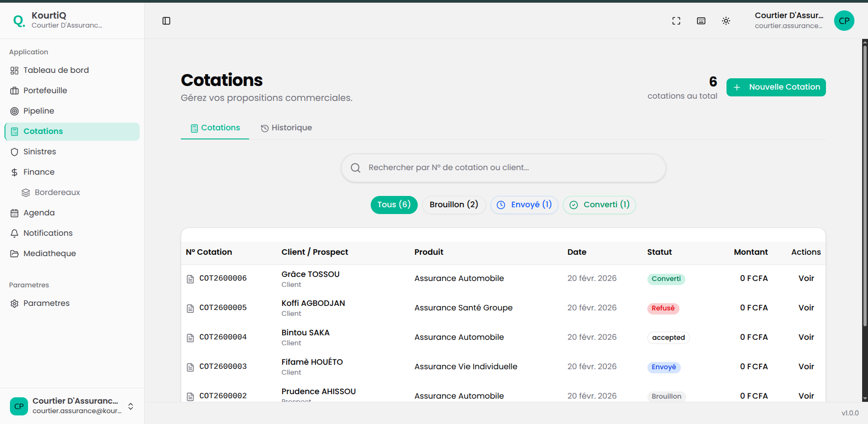Collapse the sidebar with the panel toggle
Viewport: 868px width, 424px height.
coord(166,21)
